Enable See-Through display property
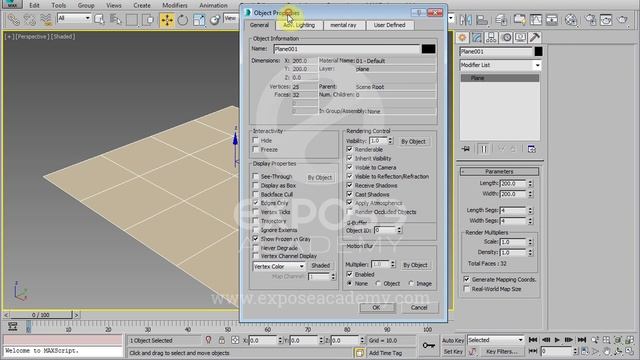This screenshot has height=360, width=640. point(256,176)
